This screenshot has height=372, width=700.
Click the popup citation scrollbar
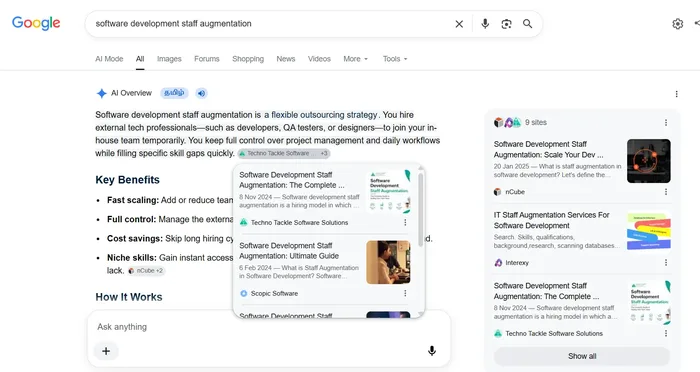420,209
